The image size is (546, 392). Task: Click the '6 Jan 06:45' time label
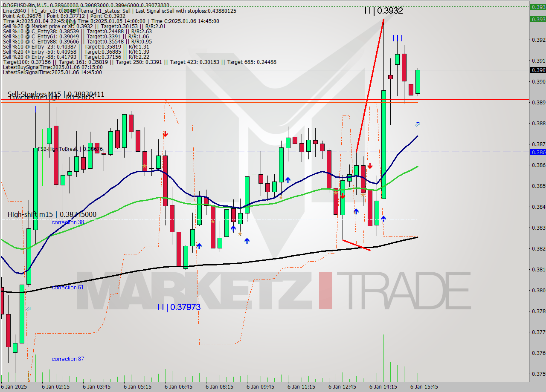coord(178,387)
